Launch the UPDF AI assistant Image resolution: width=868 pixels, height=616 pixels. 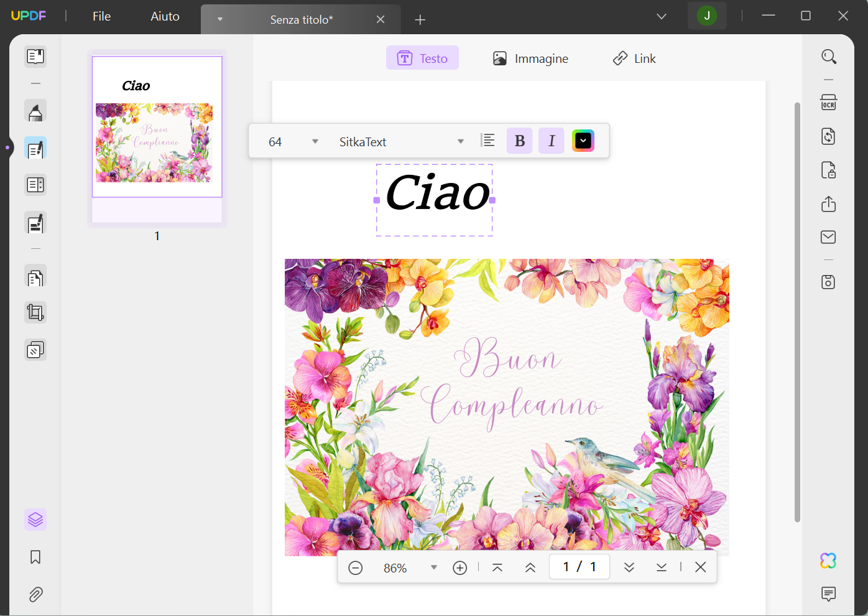827,561
